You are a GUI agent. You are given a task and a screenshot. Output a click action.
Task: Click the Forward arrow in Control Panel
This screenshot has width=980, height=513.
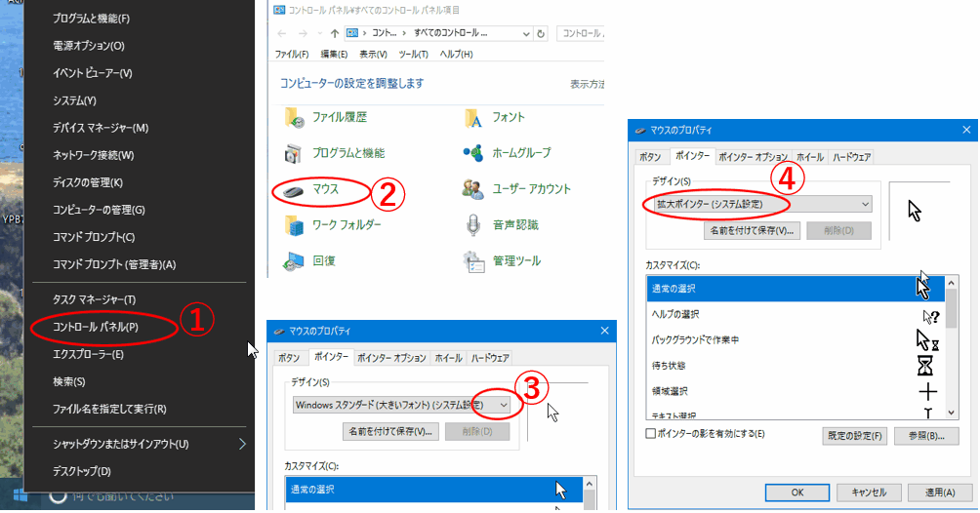click(x=304, y=33)
